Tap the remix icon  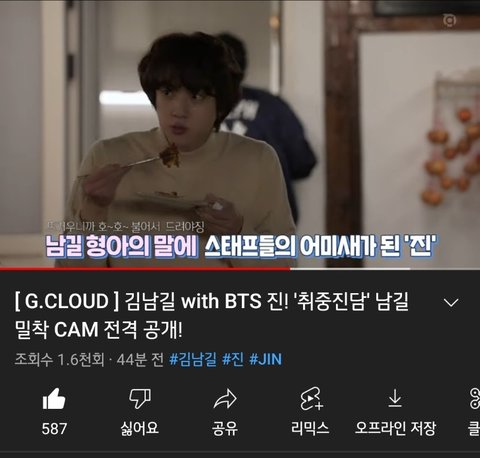tap(311, 399)
